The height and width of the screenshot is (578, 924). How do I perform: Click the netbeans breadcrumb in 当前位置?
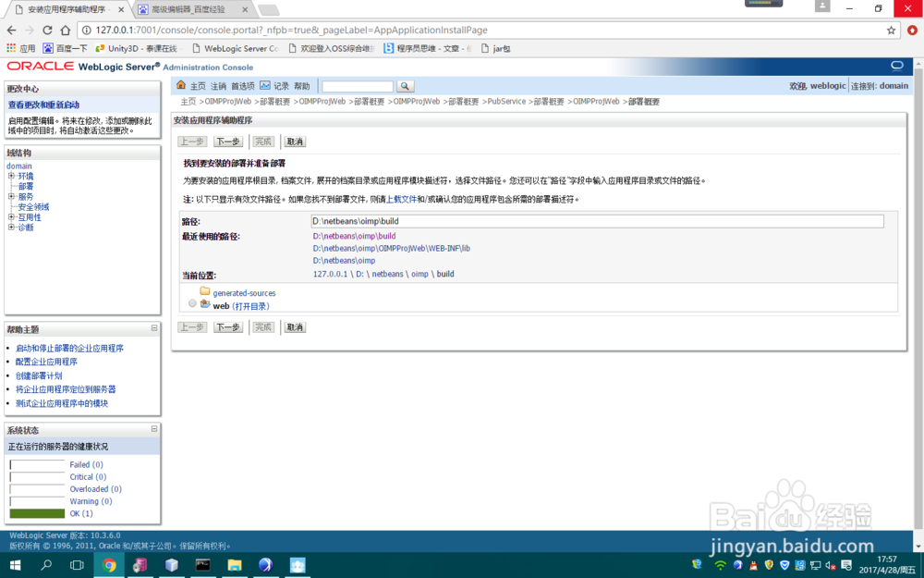point(388,275)
